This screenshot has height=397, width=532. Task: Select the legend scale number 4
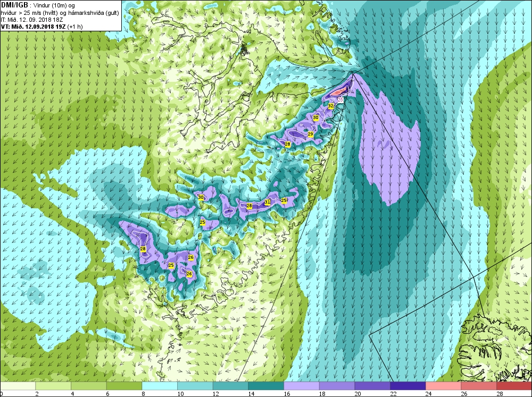72,394
